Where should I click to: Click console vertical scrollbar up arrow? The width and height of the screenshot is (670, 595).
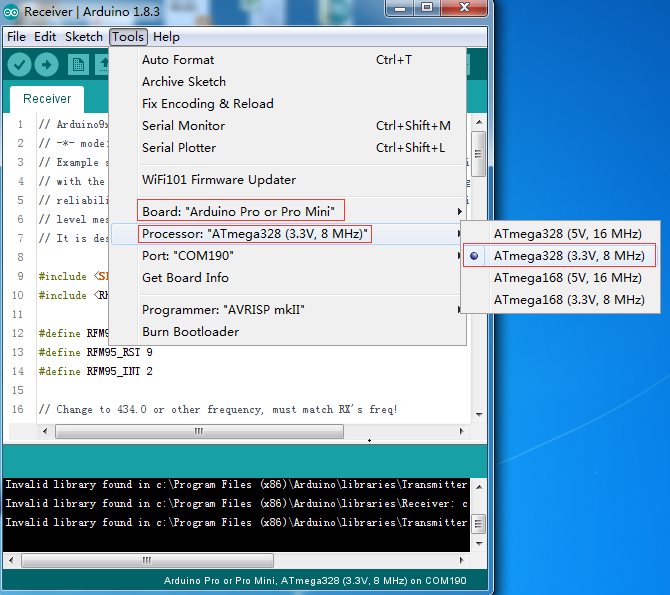pyautogui.click(x=479, y=487)
